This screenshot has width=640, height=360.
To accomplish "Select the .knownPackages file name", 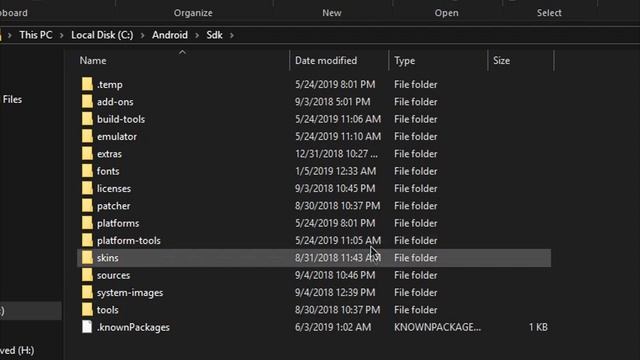I will click(x=133, y=327).
